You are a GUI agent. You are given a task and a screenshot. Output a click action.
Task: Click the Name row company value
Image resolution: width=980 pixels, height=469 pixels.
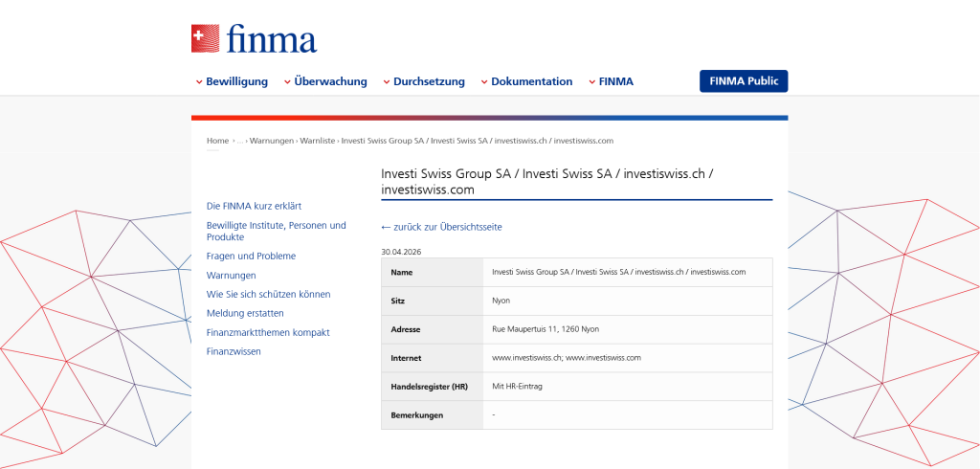point(619,272)
